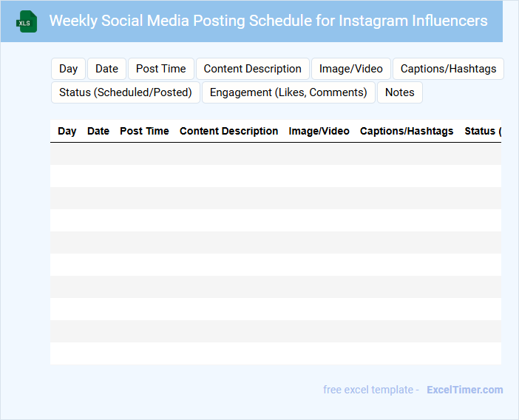Click the page title heading text
The width and height of the screenshot is (519, 420).
pos(268,21)
